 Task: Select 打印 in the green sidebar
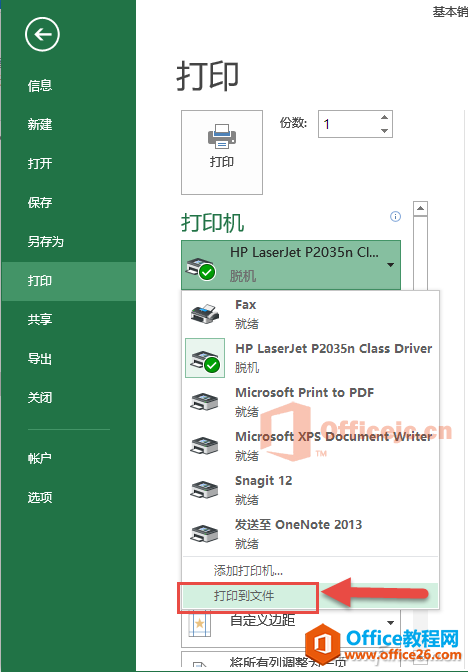pyautogui.click(x=69, y=281)
